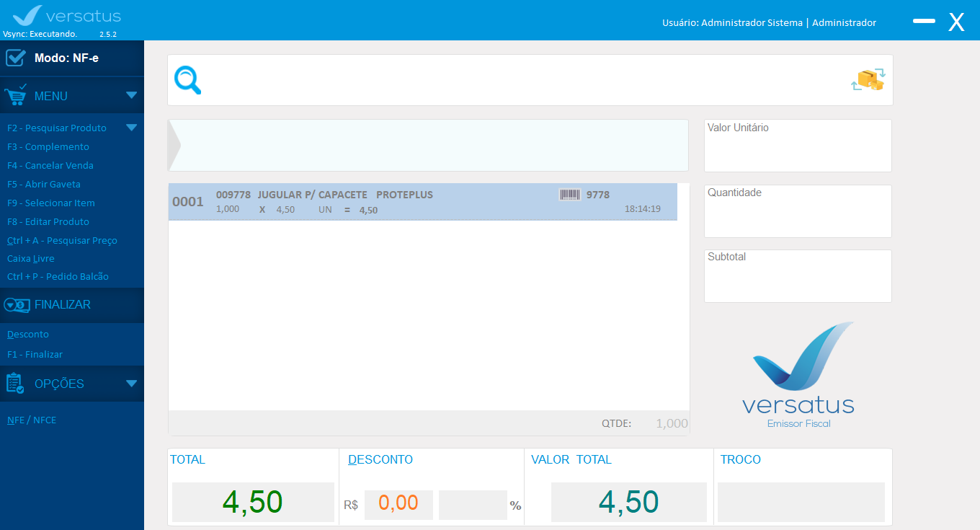980x530 pixels.
Task: Click the money FINALIZAR icon
Action: tap(17, 305)
